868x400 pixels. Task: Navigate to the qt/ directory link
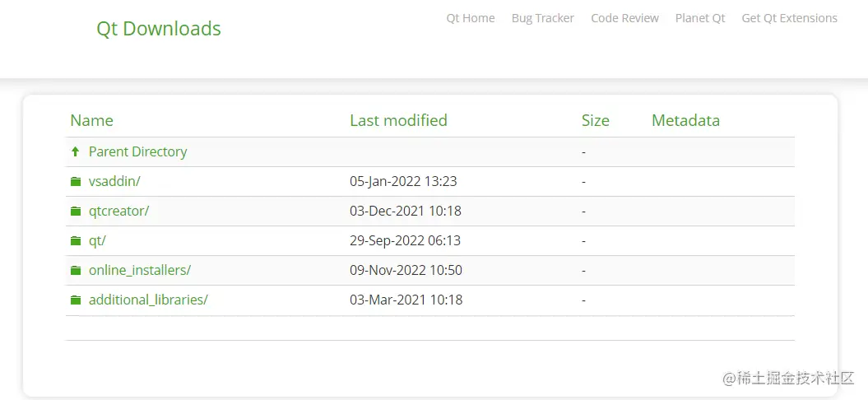coord(97,240)
